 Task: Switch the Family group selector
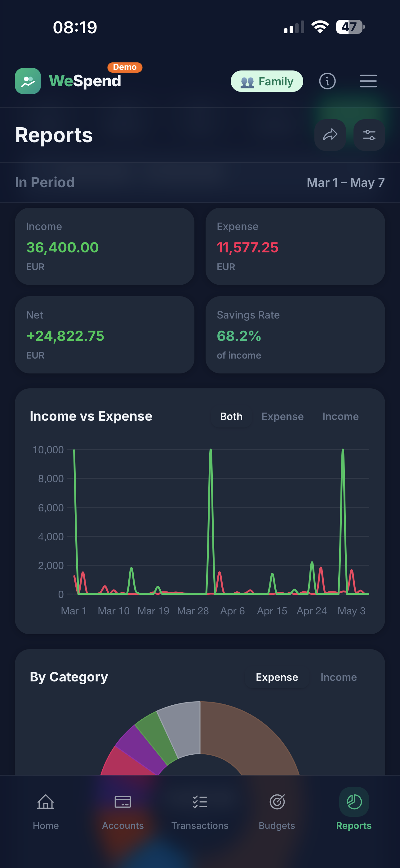[x=267, y=81]
